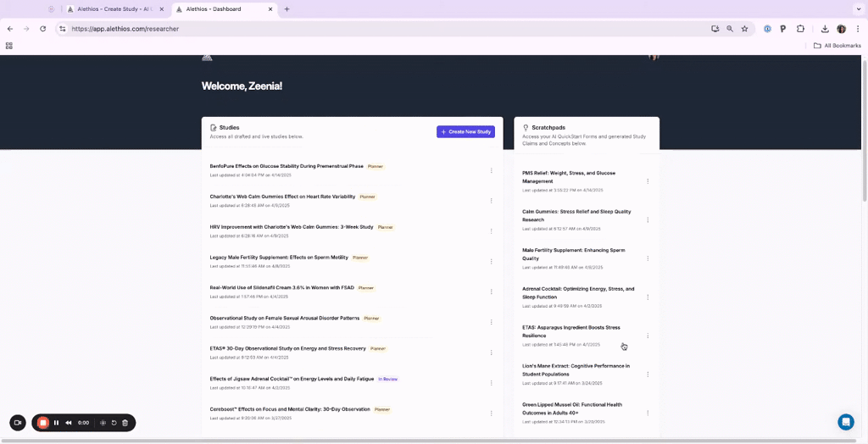Pause the screen recording
The height and width of the screenshot is (444, 868).
(57, 423)
